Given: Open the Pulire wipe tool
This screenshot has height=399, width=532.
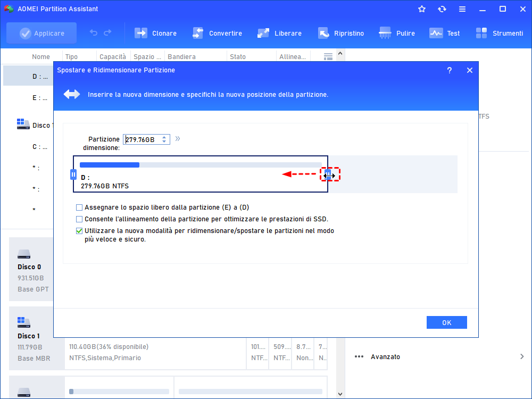Looking at the screenshot, I should tap(397, 33).
